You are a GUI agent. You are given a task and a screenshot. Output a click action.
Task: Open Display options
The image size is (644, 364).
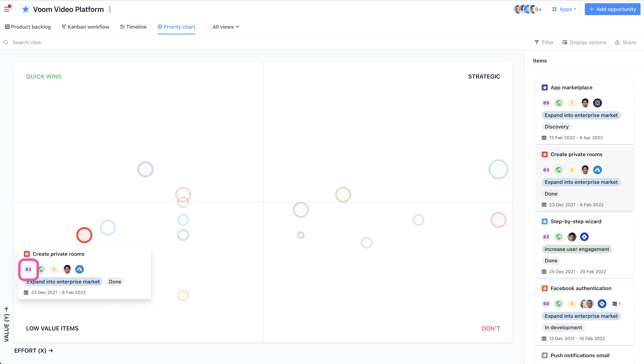[584, 42]
